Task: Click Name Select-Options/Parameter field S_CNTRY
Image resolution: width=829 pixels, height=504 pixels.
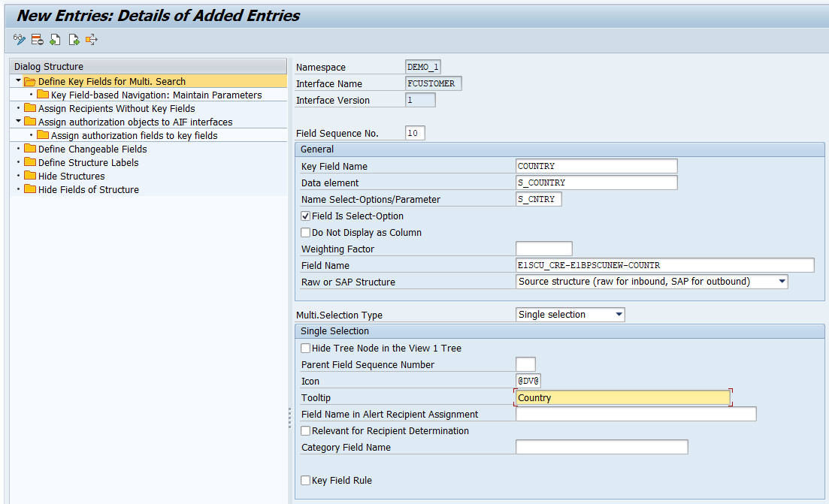Action: tap(539, 199)
